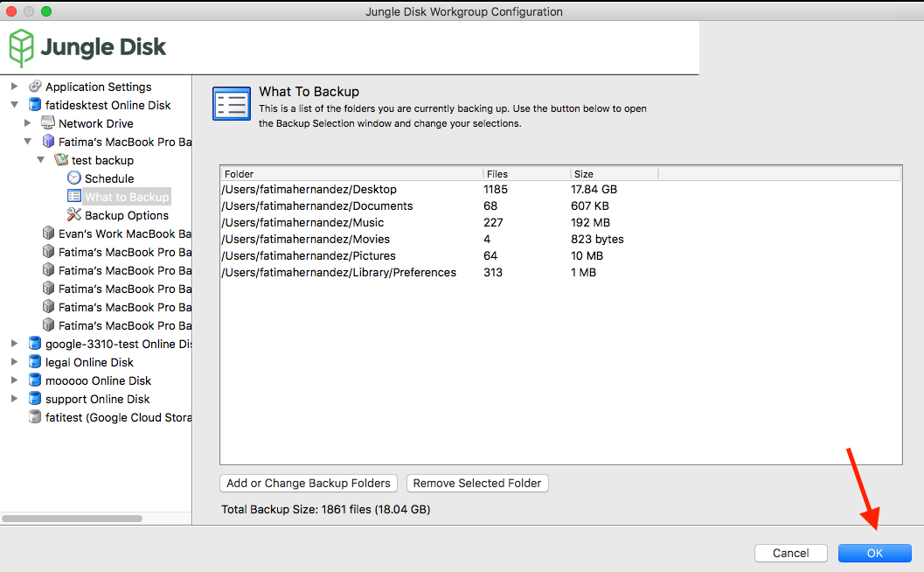Click the google-3310-test Online Disk icon
This screenshot has height=572, width=924.
[x=35, y=344]
